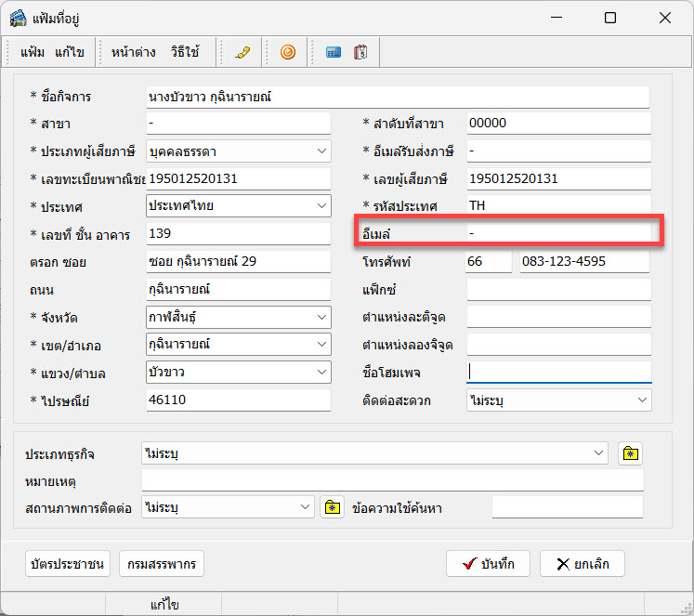
Task: Click the folder icon beside สถานภาพการติดต่อ
Action: pyautogui.click(x=332, y=507)
